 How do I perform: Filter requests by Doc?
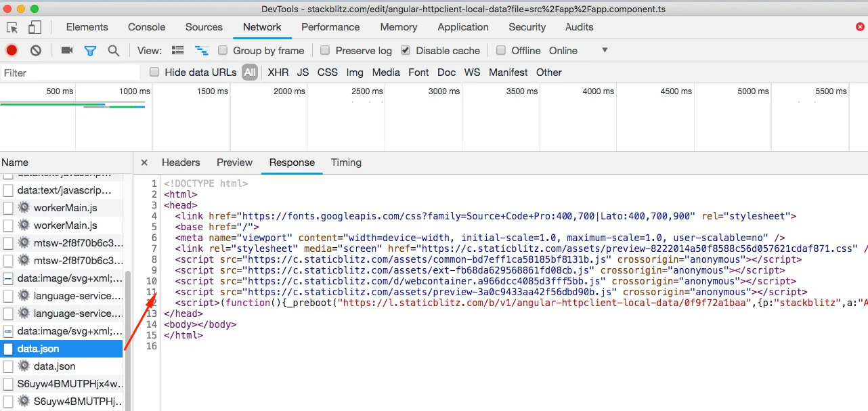pyautogui.click(x=447, y=72)
